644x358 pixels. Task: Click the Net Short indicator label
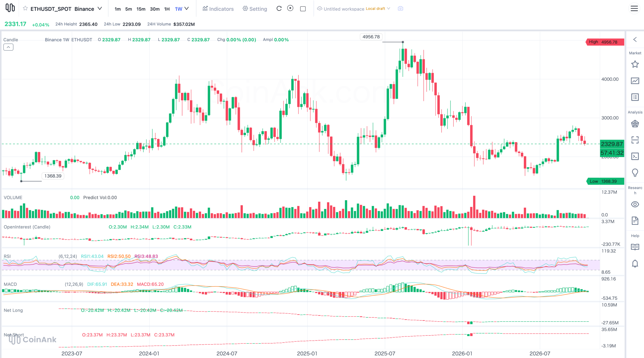[14, 335]
